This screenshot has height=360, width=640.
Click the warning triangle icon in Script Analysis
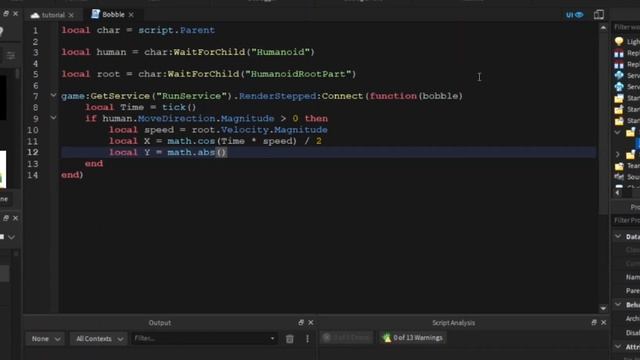click(386, 338)
